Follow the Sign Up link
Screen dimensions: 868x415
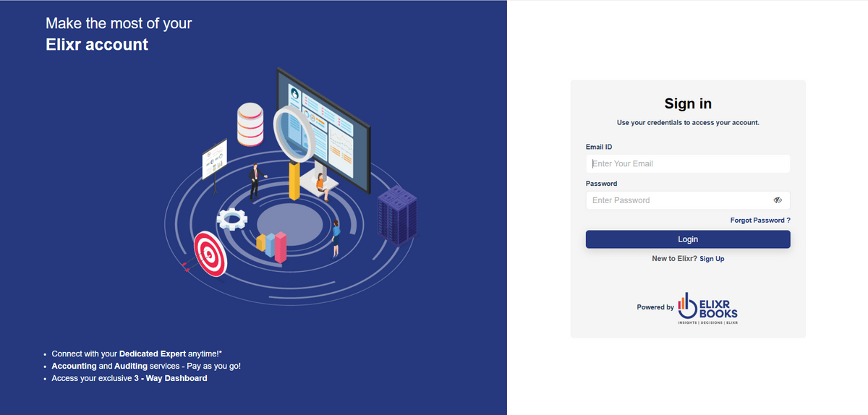click(712, 258)
